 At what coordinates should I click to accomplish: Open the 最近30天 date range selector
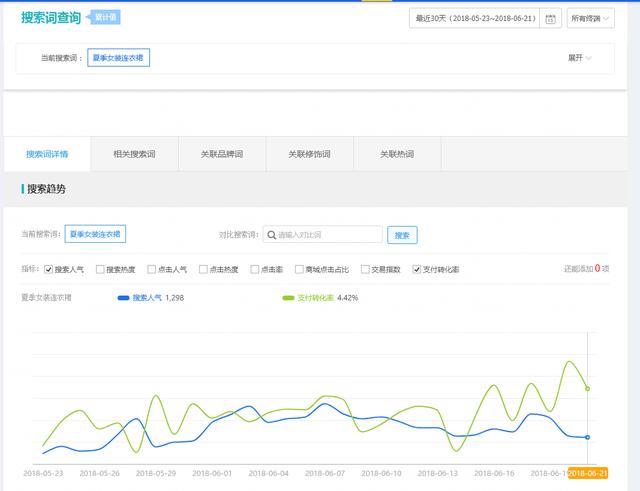pos(475,18)
